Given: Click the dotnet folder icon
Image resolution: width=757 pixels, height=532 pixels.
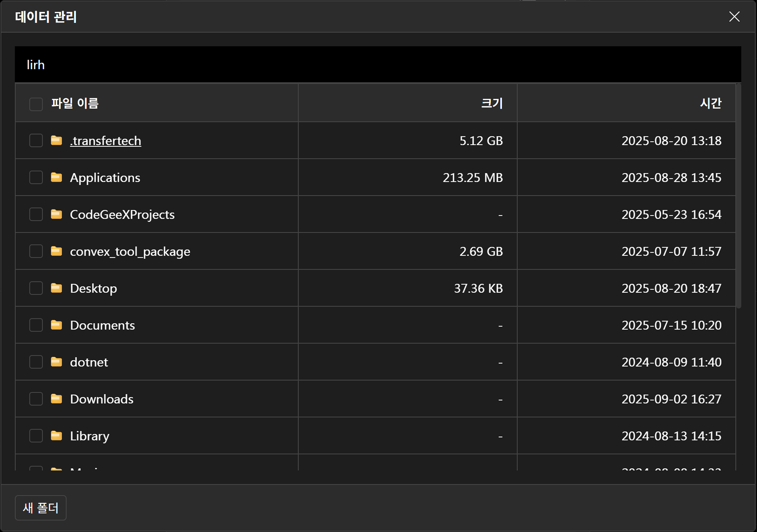Looking at the screenshot, I should pyautogui.click(x=56, y=362).
